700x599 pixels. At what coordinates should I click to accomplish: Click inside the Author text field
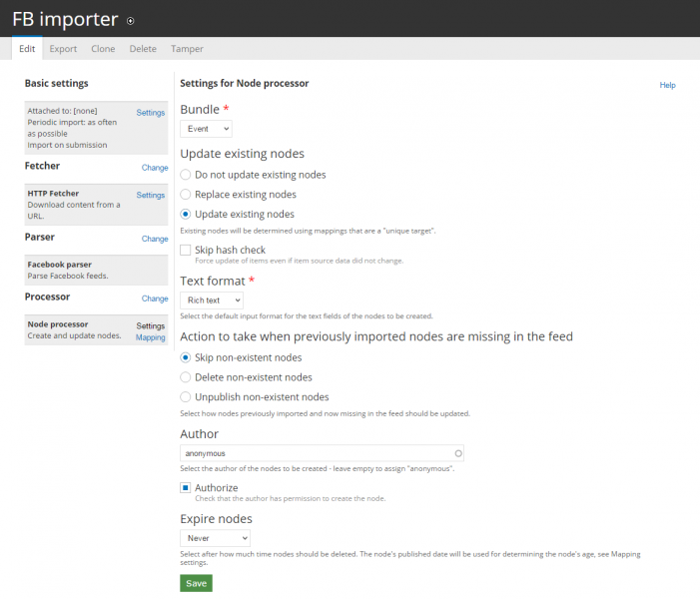[x=322, y=453]
